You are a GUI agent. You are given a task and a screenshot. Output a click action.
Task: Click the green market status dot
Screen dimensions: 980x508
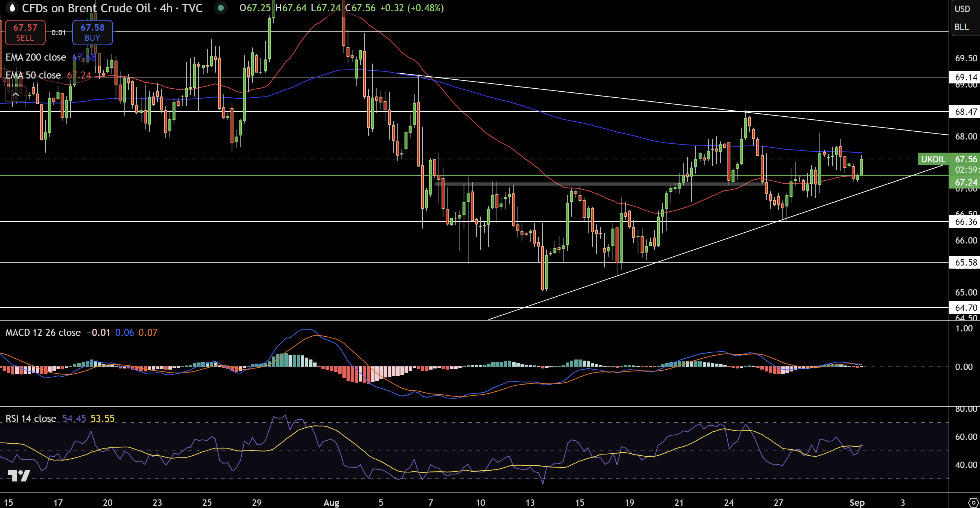coord(221,8)
